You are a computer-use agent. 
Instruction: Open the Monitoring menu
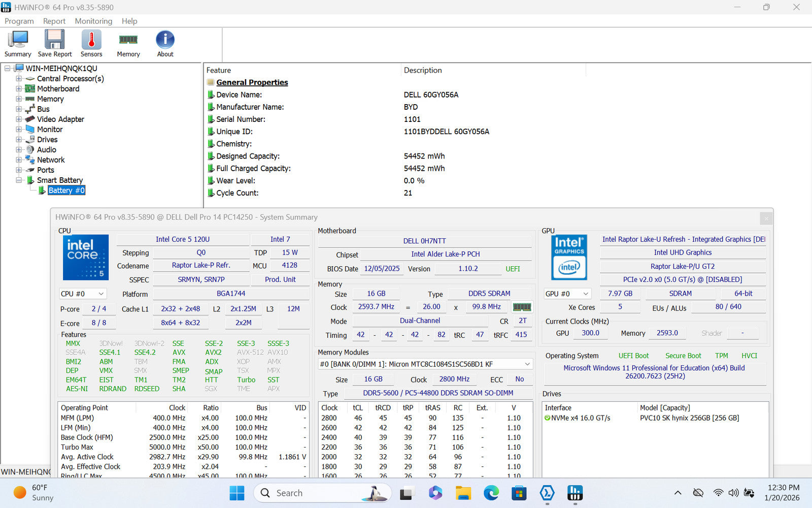93,21
